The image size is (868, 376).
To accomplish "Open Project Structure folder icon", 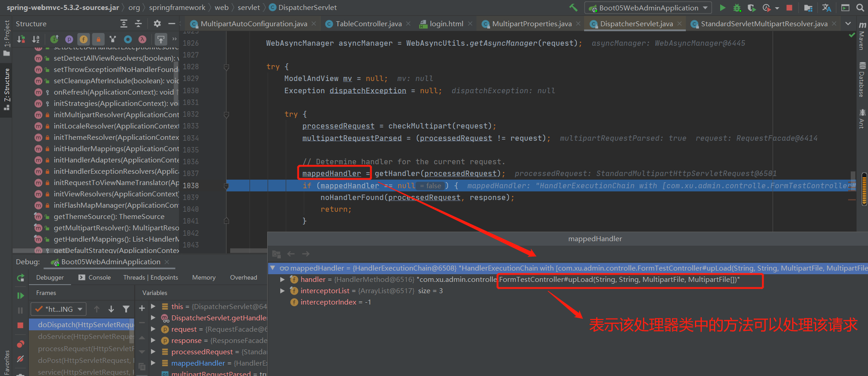I will tap(808, 8).
